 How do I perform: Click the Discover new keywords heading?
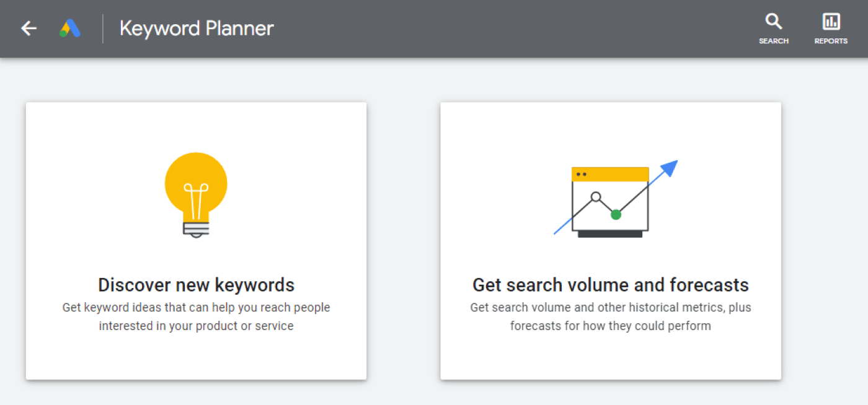[196, 285]
